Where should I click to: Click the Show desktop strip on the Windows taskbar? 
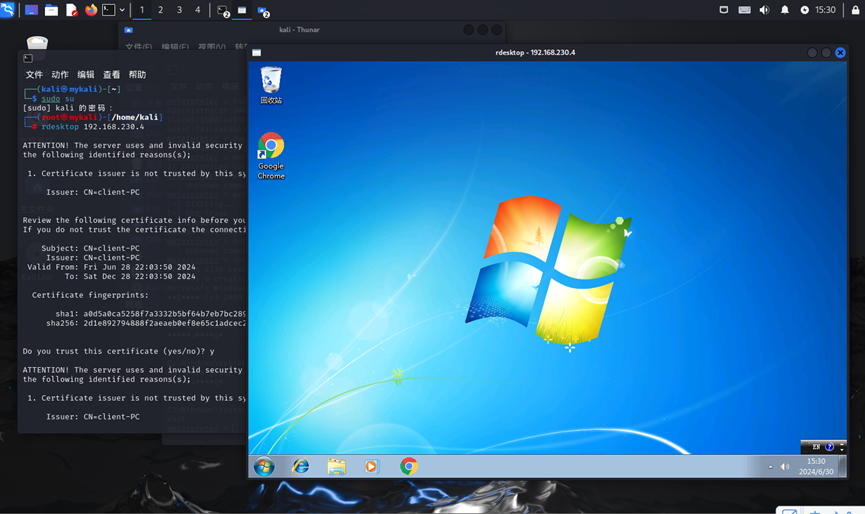842,467
